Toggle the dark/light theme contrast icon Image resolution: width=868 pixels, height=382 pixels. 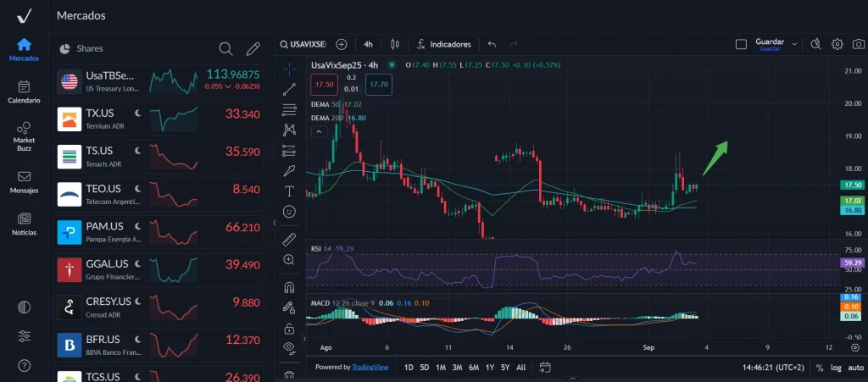tap(24, 308)
